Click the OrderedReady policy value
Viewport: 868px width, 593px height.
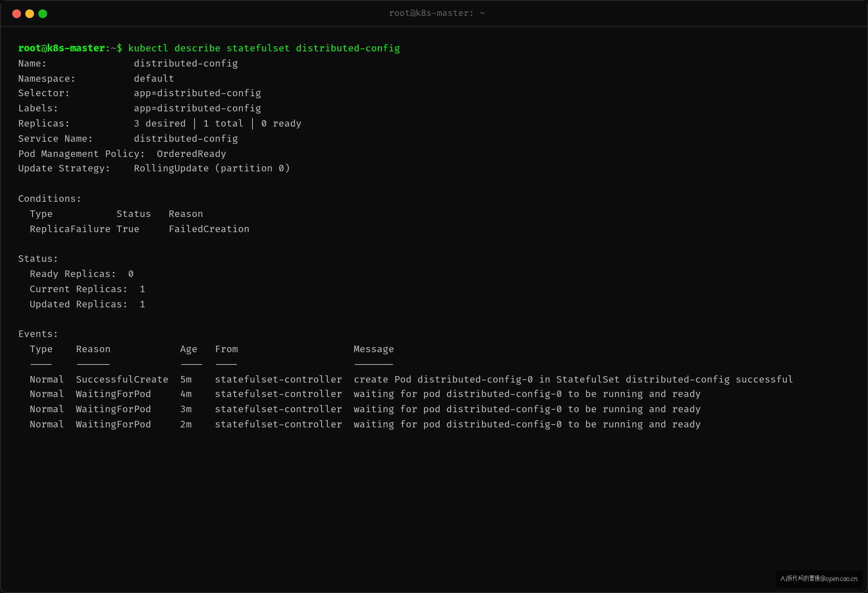click(191, 154)
